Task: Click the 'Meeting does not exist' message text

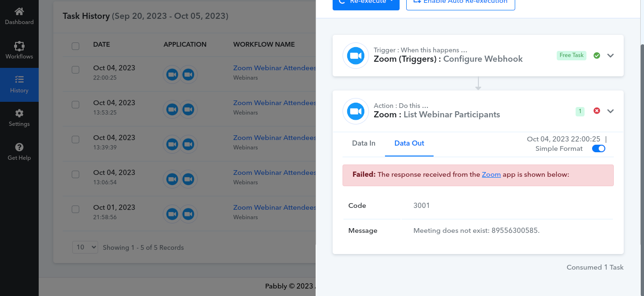Action: (476, 230)
